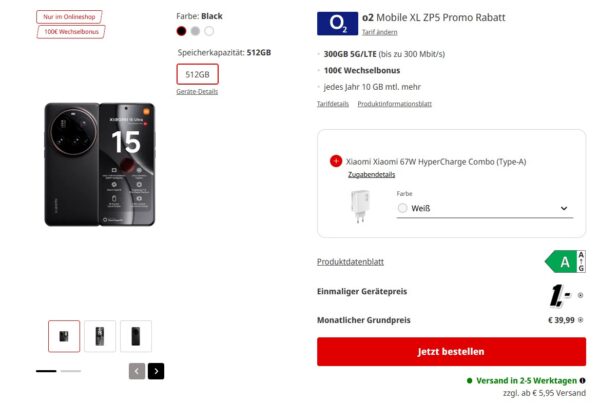Open the Farbe Weiß dropdown

pyautogui.click(x=485, y=208)
